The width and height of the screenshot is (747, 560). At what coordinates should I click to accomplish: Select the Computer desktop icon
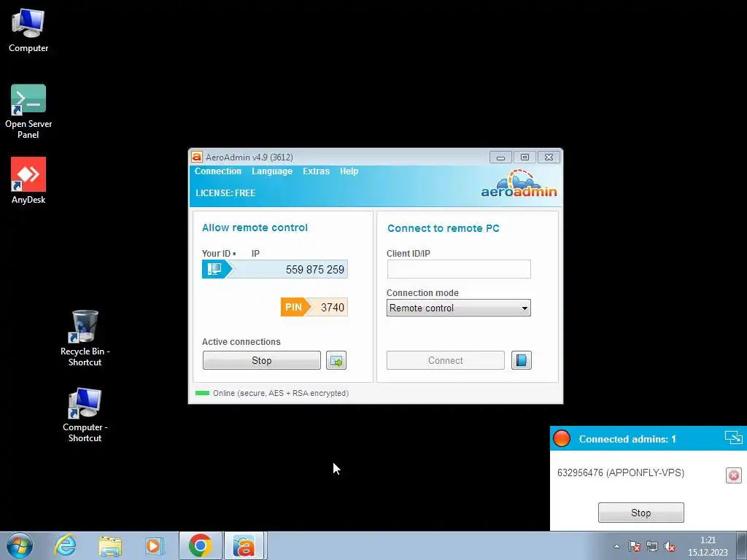[28, 31]
